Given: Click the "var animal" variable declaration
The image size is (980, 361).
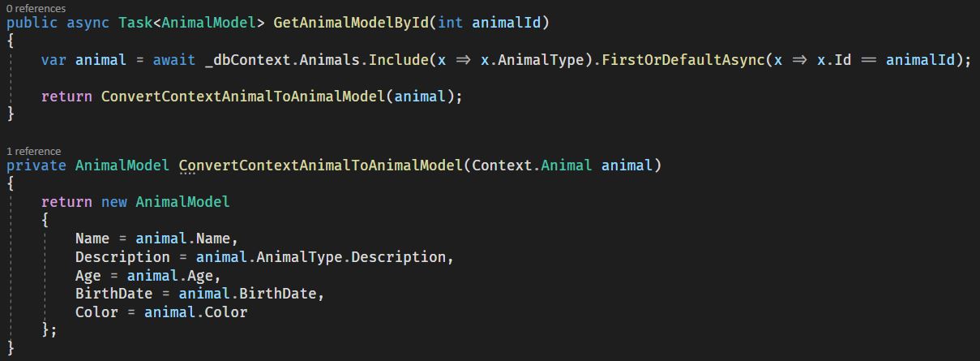Looking at the screenshot, I should (x=83, y=60).
